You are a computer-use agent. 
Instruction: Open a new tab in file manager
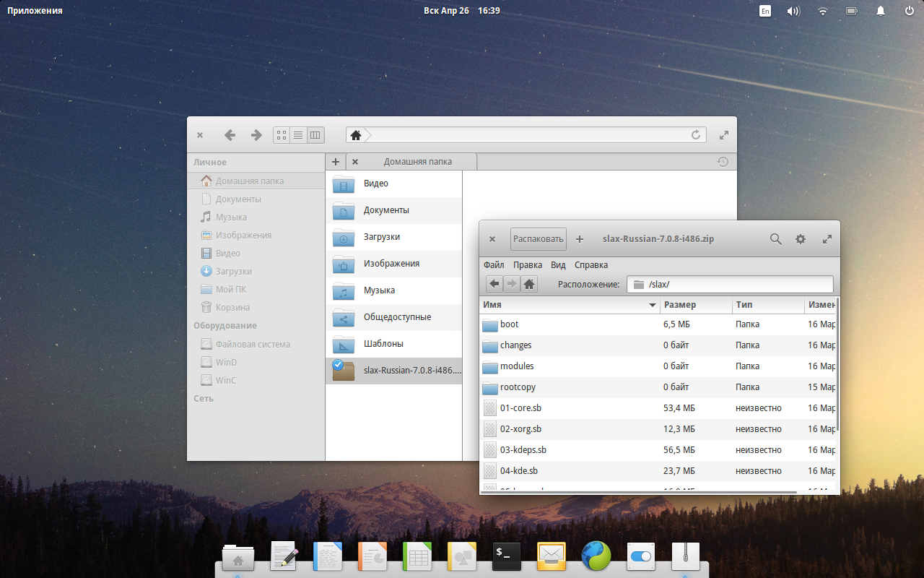point(336,162)
